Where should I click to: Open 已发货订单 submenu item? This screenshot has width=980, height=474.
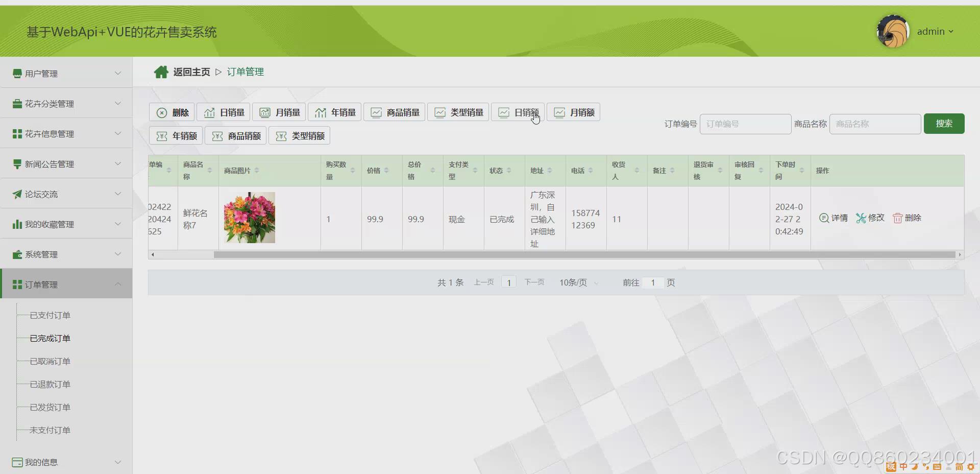click(x=50, y=408)
